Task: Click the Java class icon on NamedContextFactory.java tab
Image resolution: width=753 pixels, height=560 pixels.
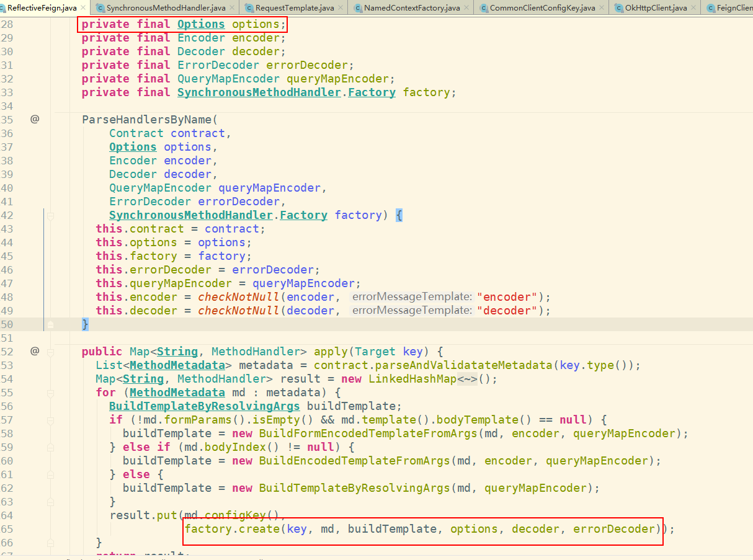Action: click(358, 9)
